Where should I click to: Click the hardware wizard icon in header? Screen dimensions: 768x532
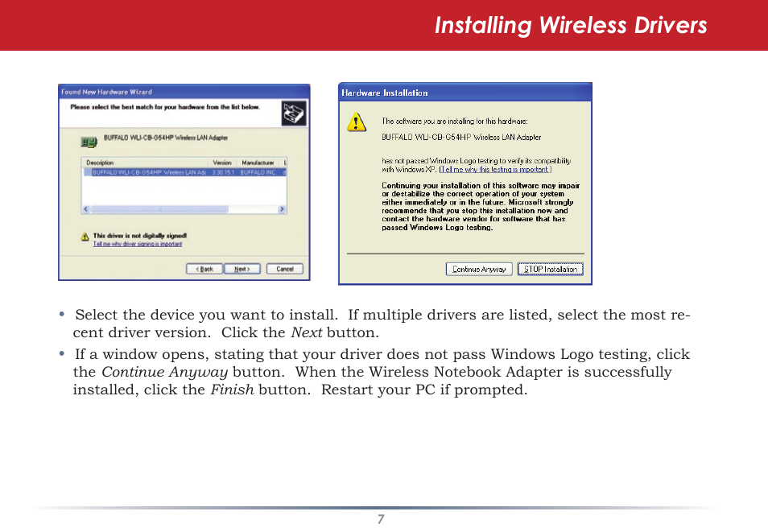(294, 113)
